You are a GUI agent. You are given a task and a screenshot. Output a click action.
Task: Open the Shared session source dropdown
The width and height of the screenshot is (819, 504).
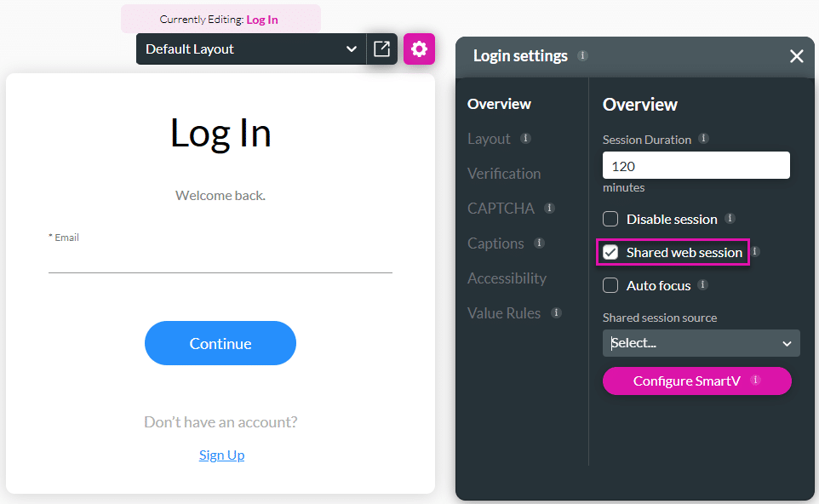(x=701, y=343)
